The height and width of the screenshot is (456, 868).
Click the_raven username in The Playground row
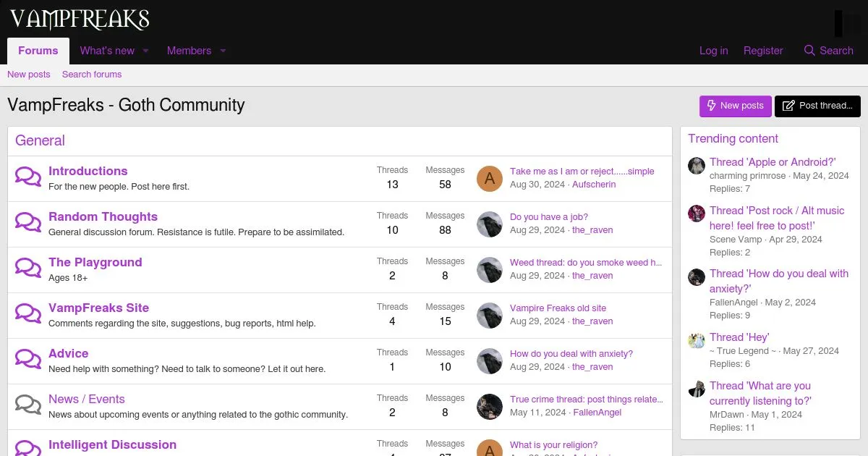pos(592,276)
